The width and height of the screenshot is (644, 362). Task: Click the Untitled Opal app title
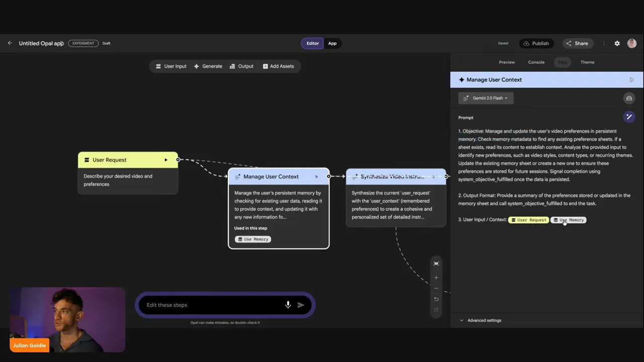pyautogui.click(x=41, y=43)
